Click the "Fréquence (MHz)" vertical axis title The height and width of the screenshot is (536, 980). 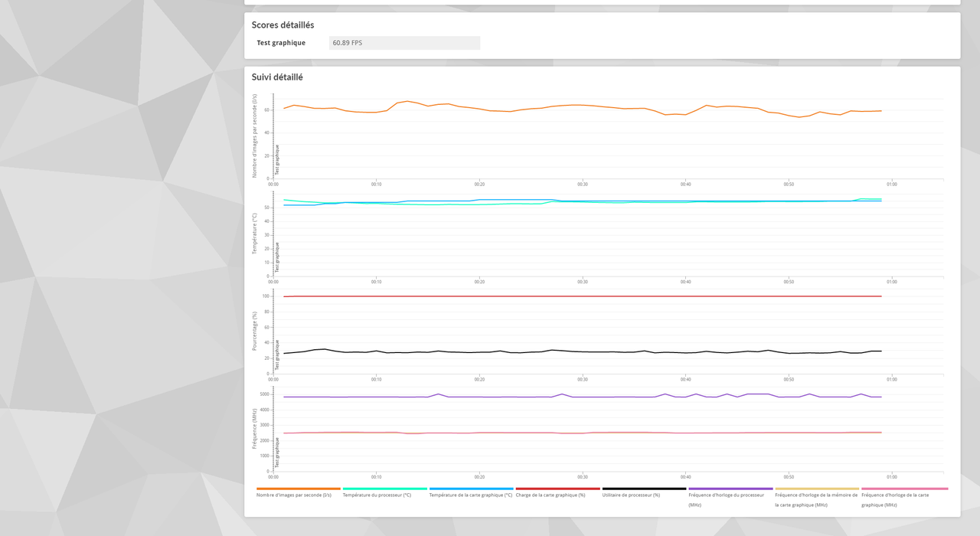click(x=255, y=428)
